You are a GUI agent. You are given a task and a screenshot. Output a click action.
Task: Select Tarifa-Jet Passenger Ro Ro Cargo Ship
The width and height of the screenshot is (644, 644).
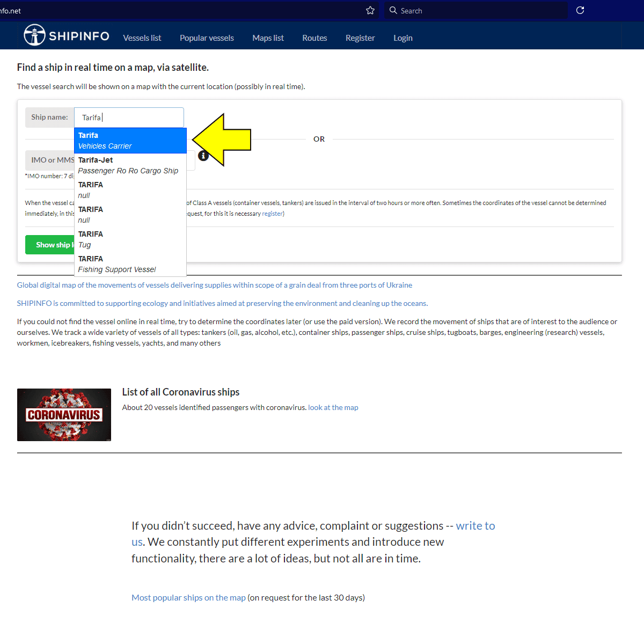(130, 165)
